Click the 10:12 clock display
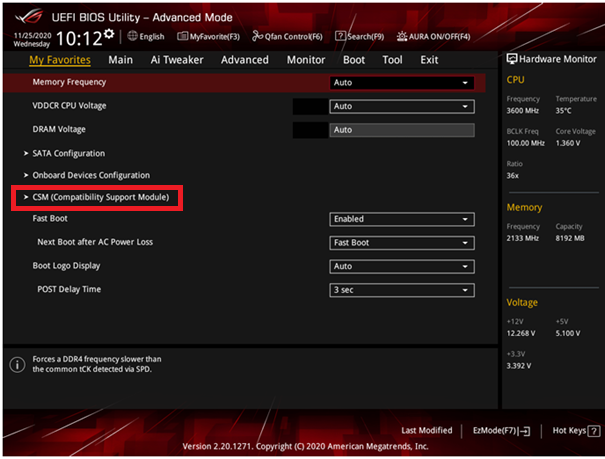The height and width of the screenshot is (459, 605). [x=79, y=39]
